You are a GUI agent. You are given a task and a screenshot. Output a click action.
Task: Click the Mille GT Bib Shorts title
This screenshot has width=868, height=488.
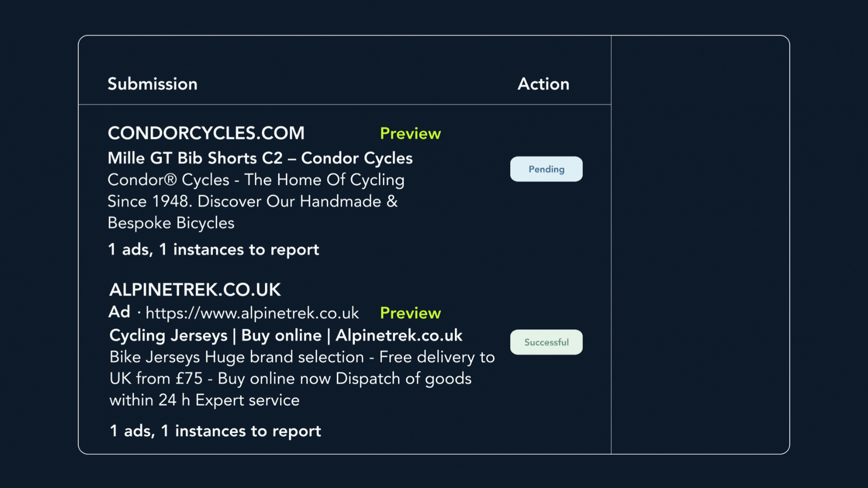260,158
